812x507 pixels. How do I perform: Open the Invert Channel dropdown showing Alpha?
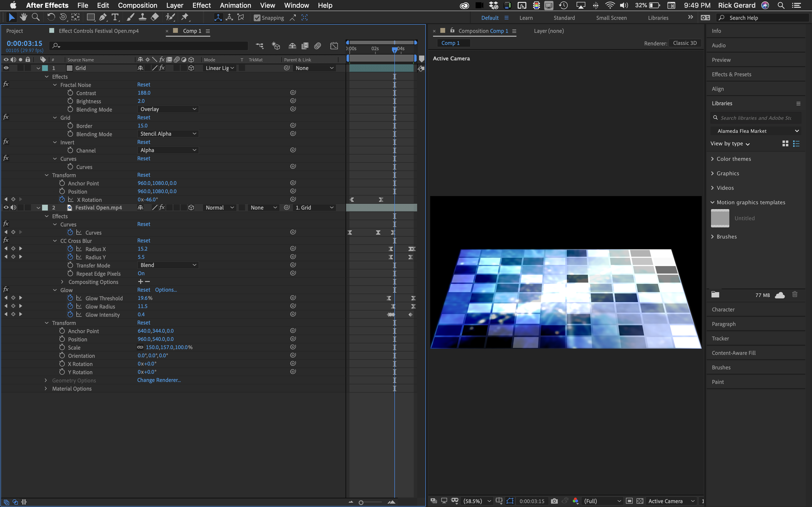168,150
